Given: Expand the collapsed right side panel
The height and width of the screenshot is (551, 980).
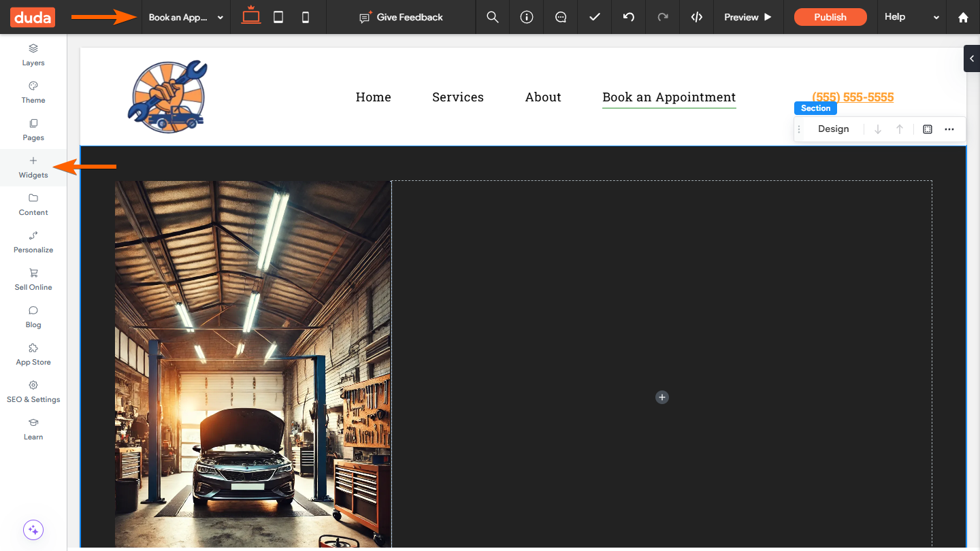Looking at the screenshot, I should tap(972, 59).
